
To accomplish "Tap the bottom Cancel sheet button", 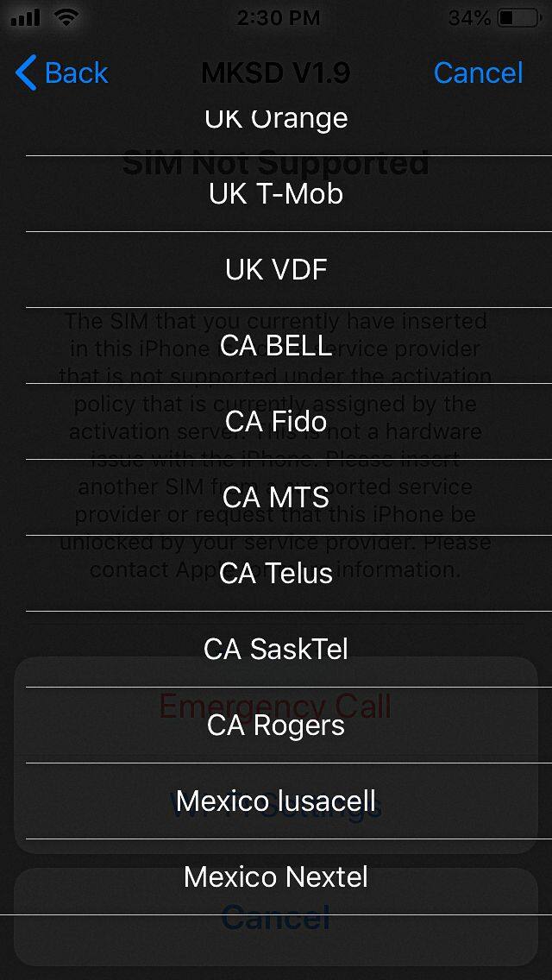I will point(276,939).
